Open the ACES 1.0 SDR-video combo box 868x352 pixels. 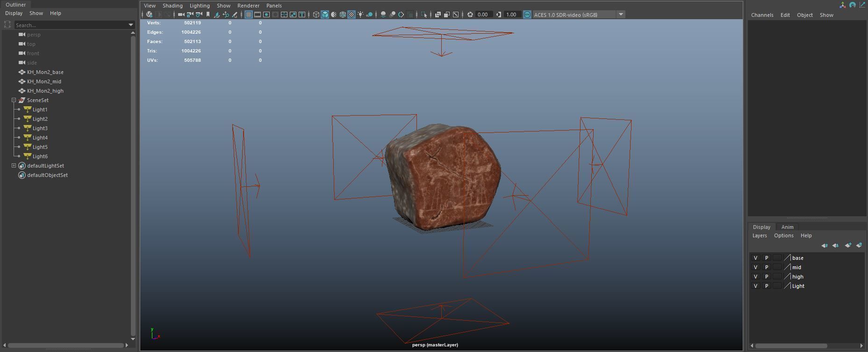pos(579,15)
